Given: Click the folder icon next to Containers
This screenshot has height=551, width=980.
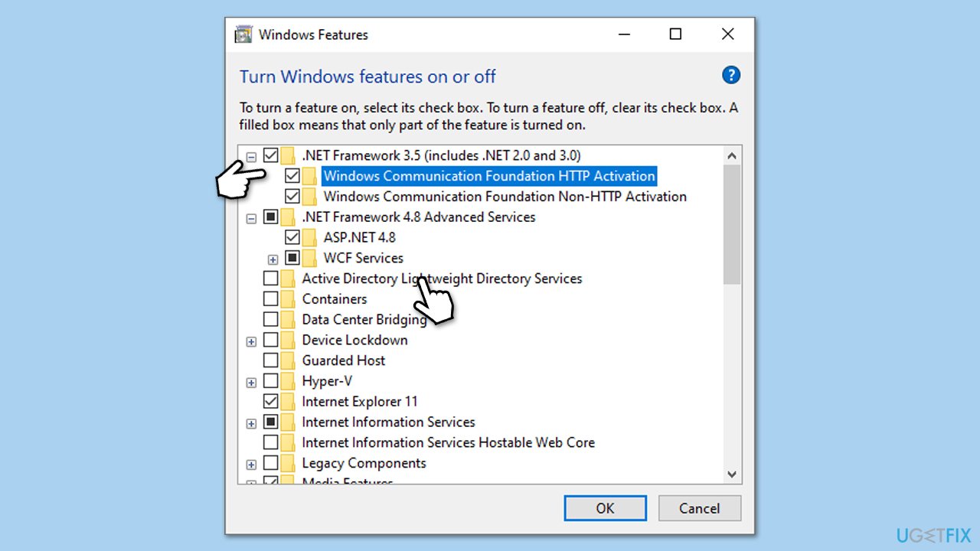Looking at the screenshot, I should 288,298.
